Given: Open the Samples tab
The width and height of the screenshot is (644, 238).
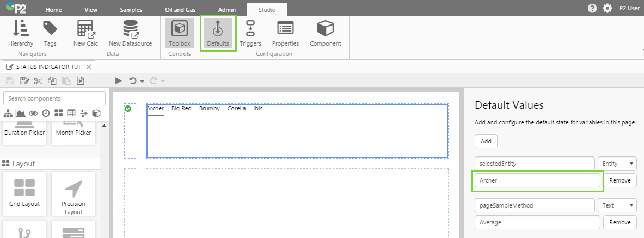Looking at the screenshot, I should click(x=131, y=10).
